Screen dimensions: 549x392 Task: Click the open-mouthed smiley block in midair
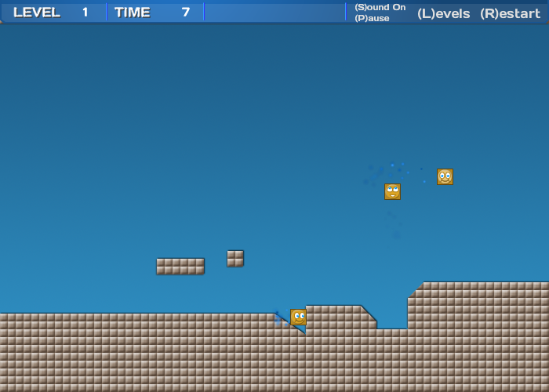392,192
